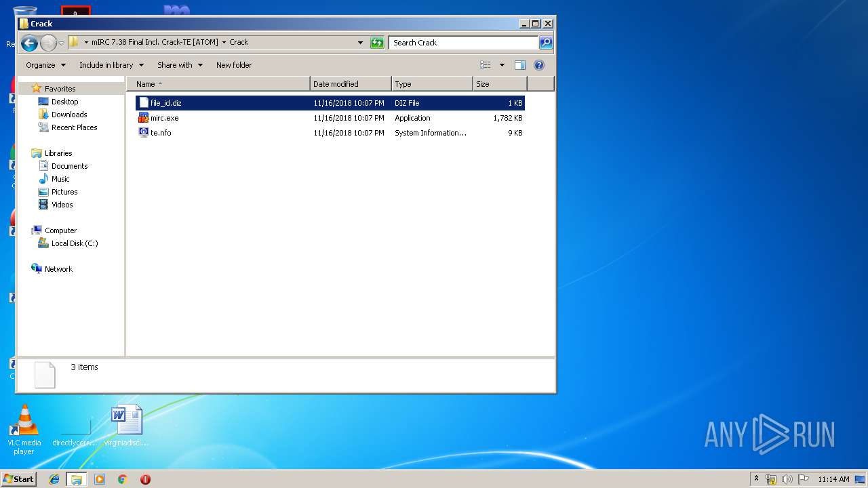Select Libraries in navigation pane
Image resolution: width=868 pixels, height=488 pixels.
(x=58, y=153)
